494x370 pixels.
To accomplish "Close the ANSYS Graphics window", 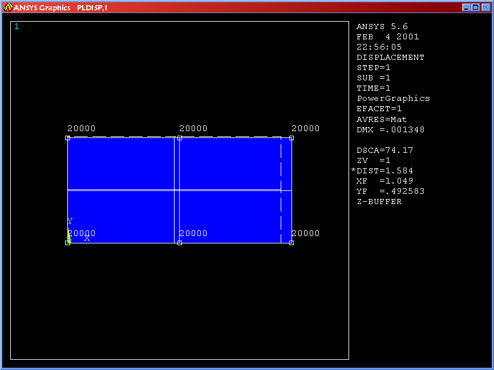I will (x=486, y=7).
